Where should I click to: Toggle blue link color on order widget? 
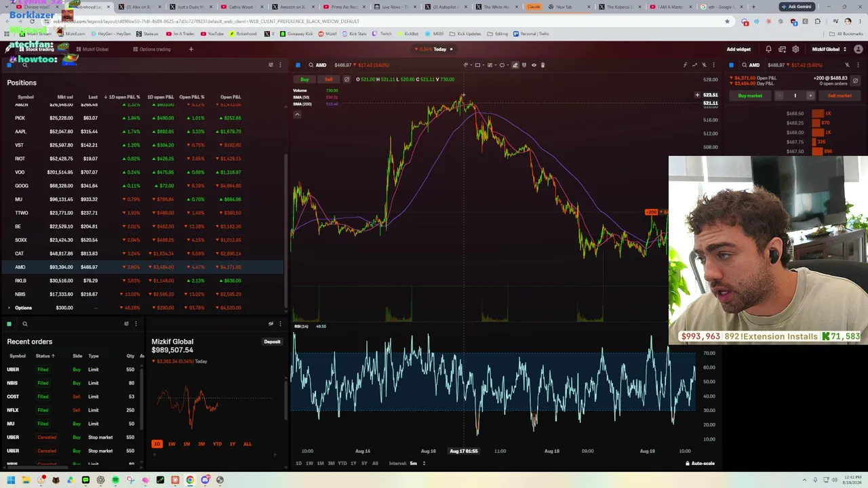pyautogui.click(x=731, y=65)
